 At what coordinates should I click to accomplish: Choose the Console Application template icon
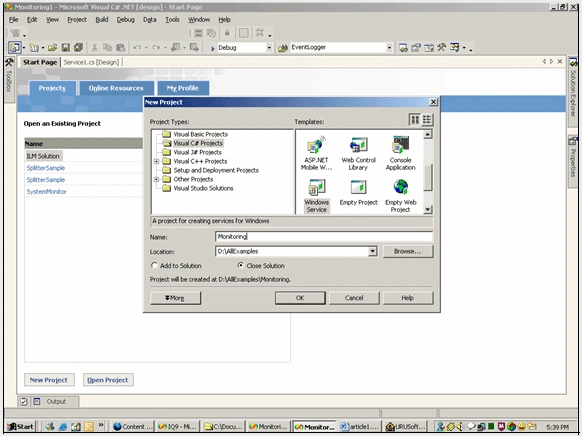pyautogui.click(x=400, y=145)
